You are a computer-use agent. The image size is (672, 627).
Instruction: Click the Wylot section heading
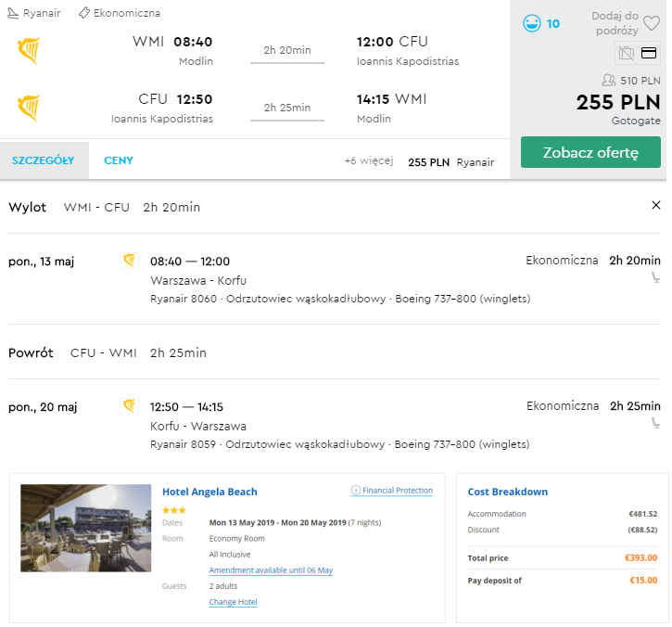(x=28, y=207)
